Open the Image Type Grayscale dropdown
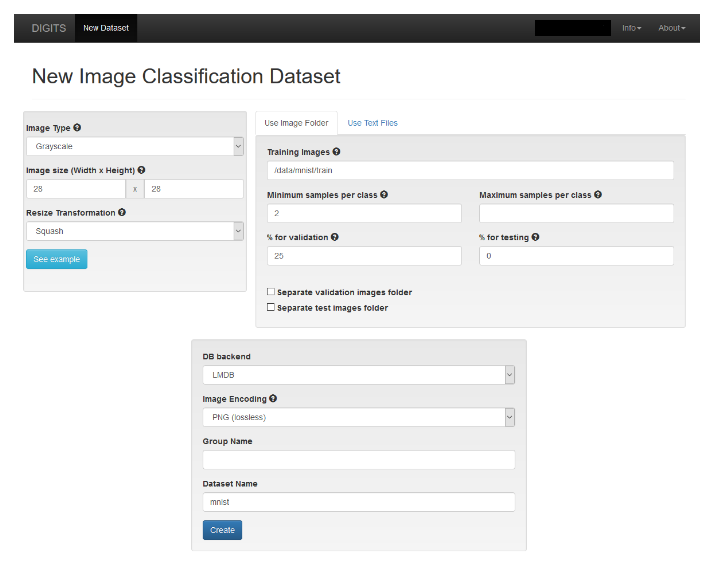This screenshot has width=717, height=573. click(x=134, y=146)
